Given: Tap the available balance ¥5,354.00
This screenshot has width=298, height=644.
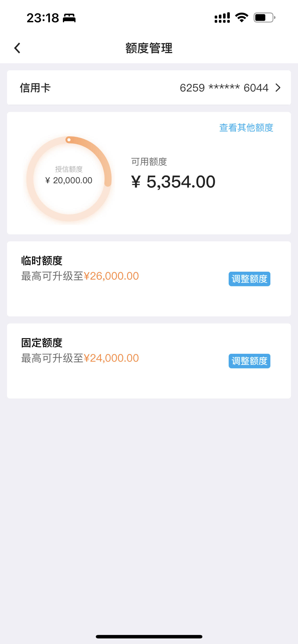Looking at the screenshot, I should (173, 182).
